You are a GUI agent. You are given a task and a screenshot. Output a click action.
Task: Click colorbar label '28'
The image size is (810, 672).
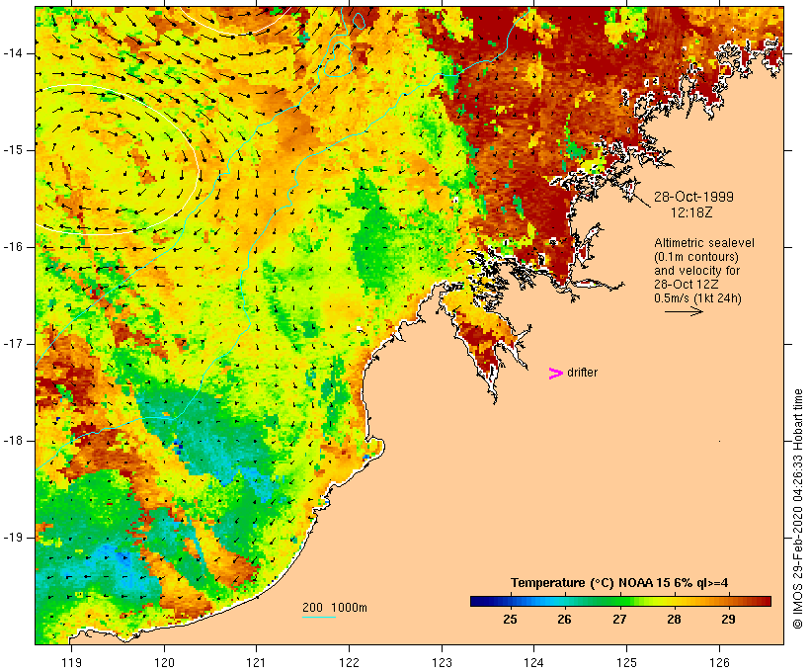[x=674, y=620]
